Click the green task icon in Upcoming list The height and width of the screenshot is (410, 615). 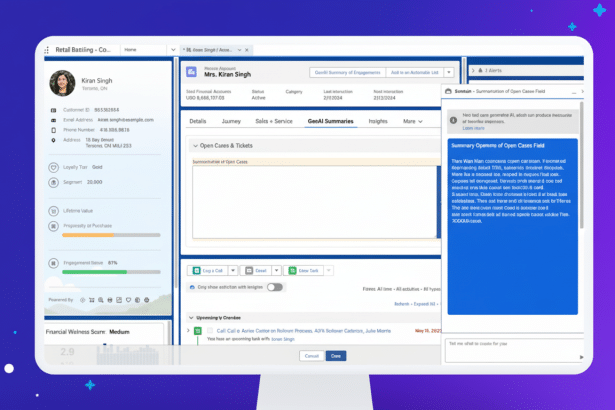coord(198,331)
